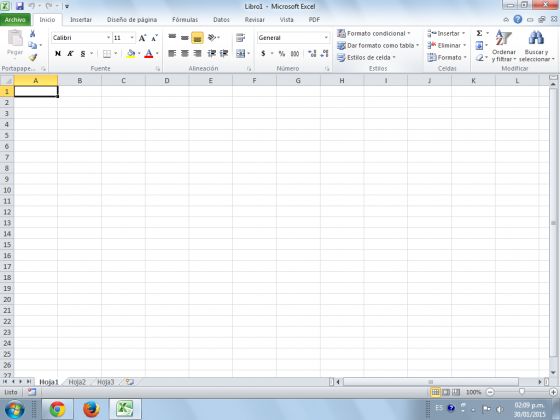Switch to Page Layout view in the status bar

(x=446, y=392)
